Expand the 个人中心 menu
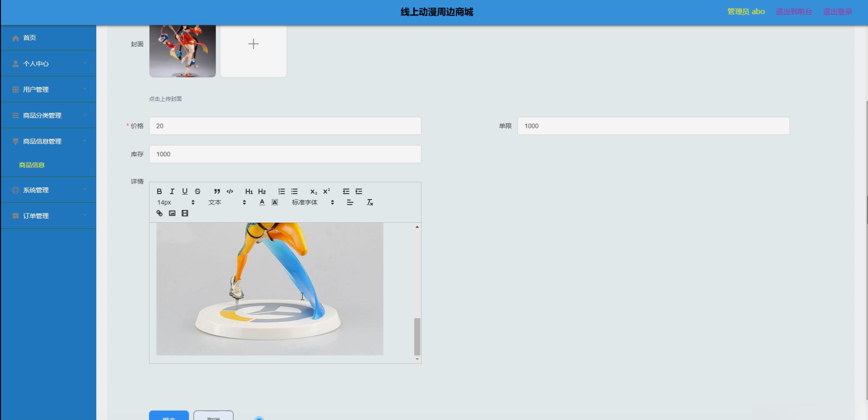This screenshot has width=868, height=420. (49, 63)
